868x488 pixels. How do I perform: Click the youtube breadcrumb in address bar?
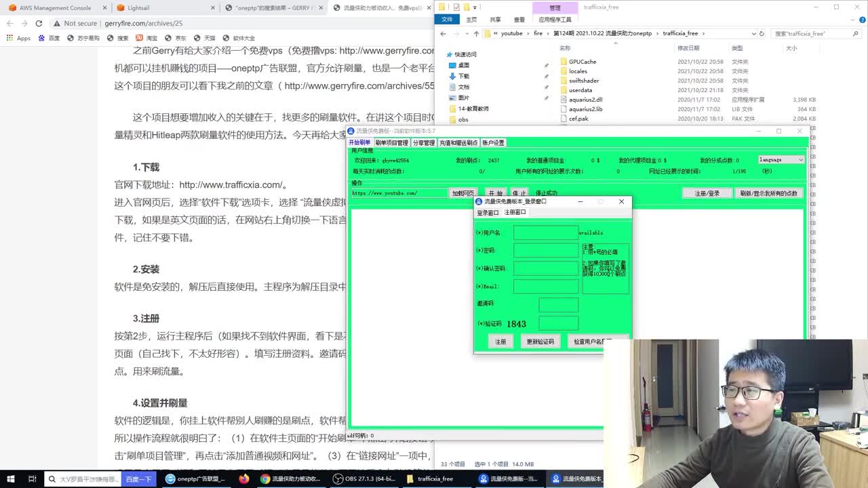(x=512, y=33)
